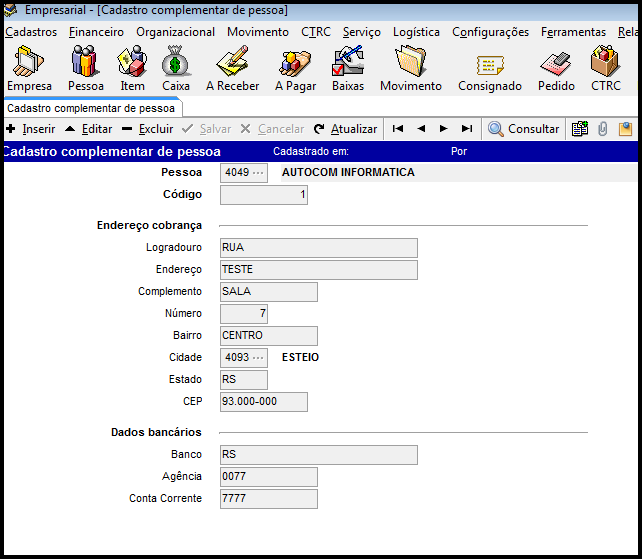
Task: Open Cidade lookup ellipsis button
Action: (x=259, y=358)
